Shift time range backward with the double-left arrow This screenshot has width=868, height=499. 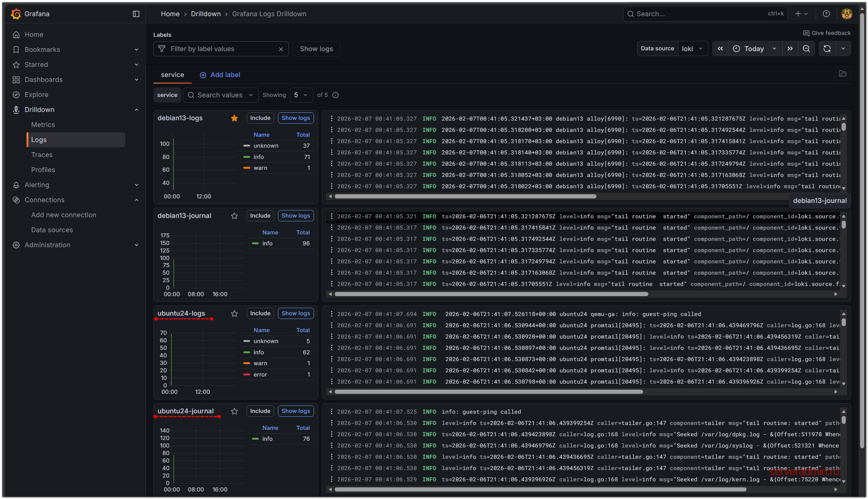click(x=720, y=49)
